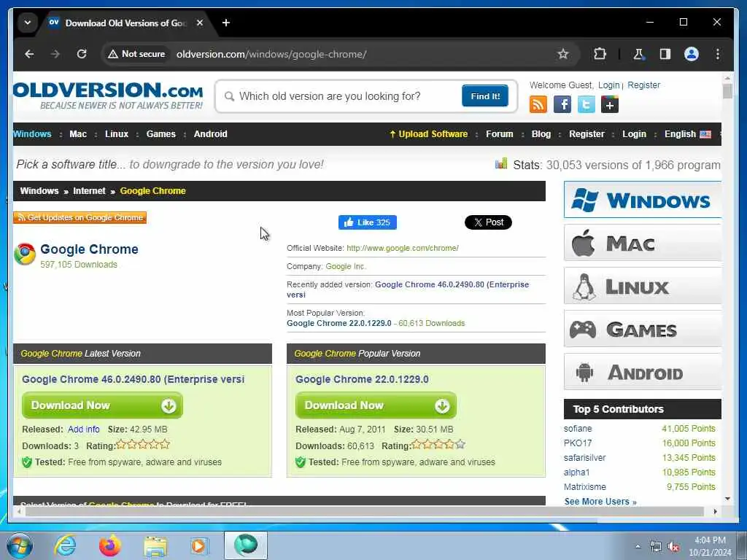Image resolution: width=747 pixels, height=560 pixels.
Task: Launch Internet Explorer from taskbar
Action: pos(65,545)
